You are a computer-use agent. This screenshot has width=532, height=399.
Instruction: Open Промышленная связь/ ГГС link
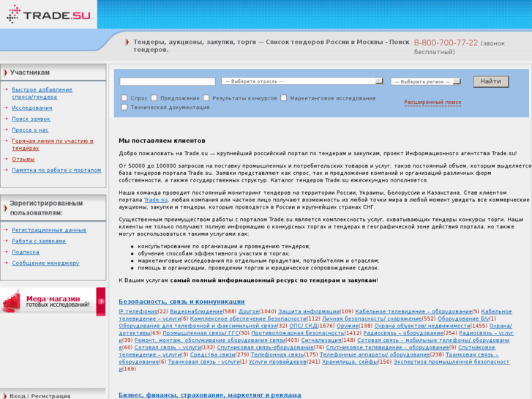[201, 333]
